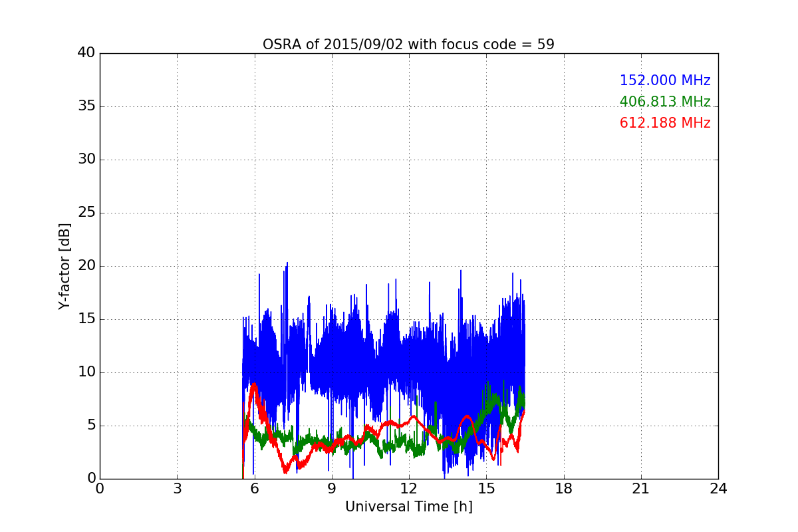This screenshot has width=798, height=532.
Task: Click the 'Y-factor [dB]' axis label
Action: tap(65, 266)
